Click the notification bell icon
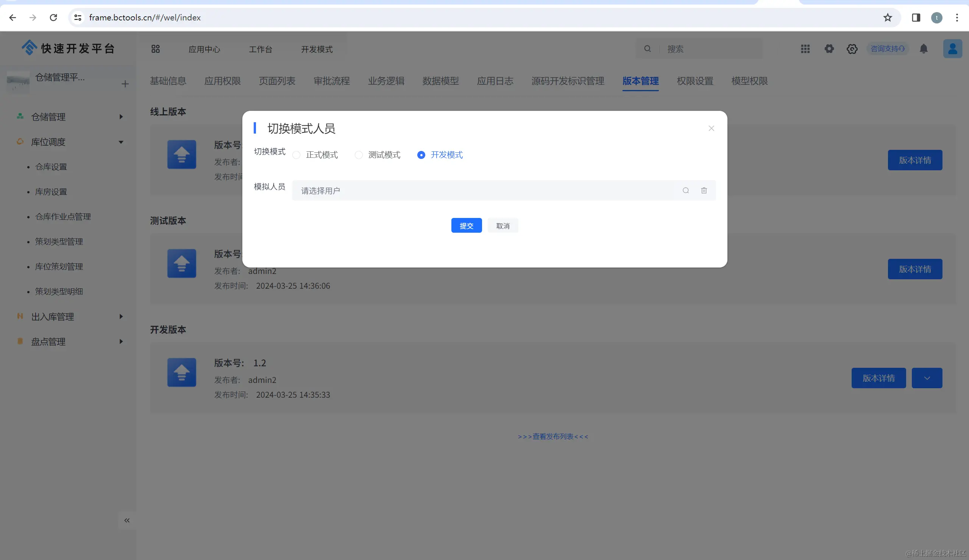Viewport: 969px width, 560px height. click(924, 49)
